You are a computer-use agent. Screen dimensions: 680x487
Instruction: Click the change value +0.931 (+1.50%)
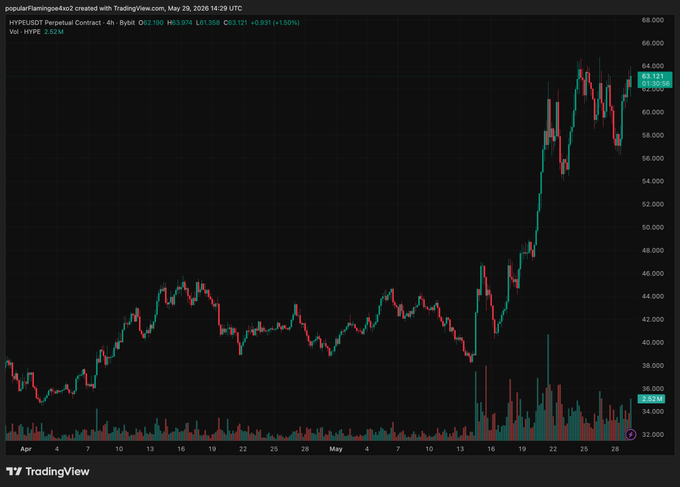click(x=275, y=23)
